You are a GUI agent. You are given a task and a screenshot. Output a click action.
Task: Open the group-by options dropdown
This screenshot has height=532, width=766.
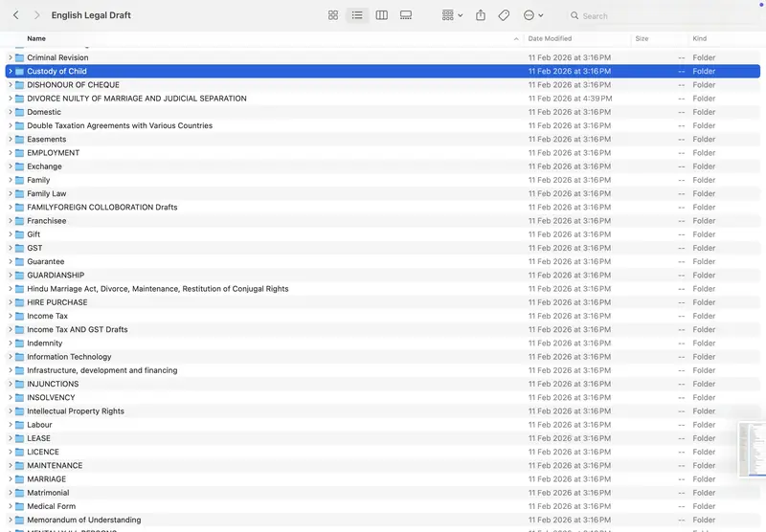pyautogui.click(x=452, y=15)
